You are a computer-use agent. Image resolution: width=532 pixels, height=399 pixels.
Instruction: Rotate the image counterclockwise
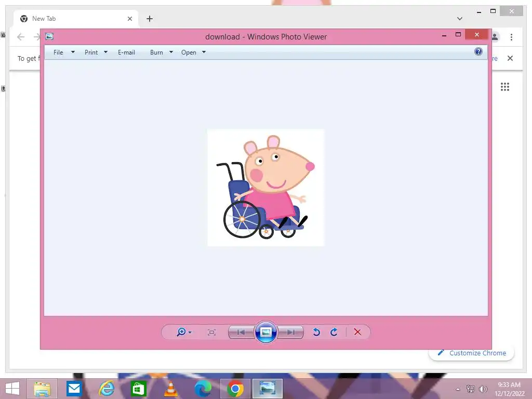(x=316, y=332)
